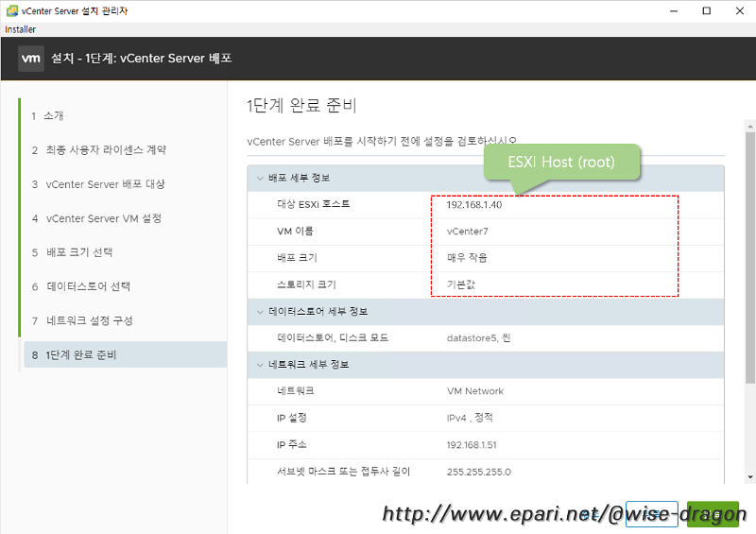This screenshot has height=534, width=756.
Task: Go to step 4 vCenter Server VM 설정
Action: 96,218
